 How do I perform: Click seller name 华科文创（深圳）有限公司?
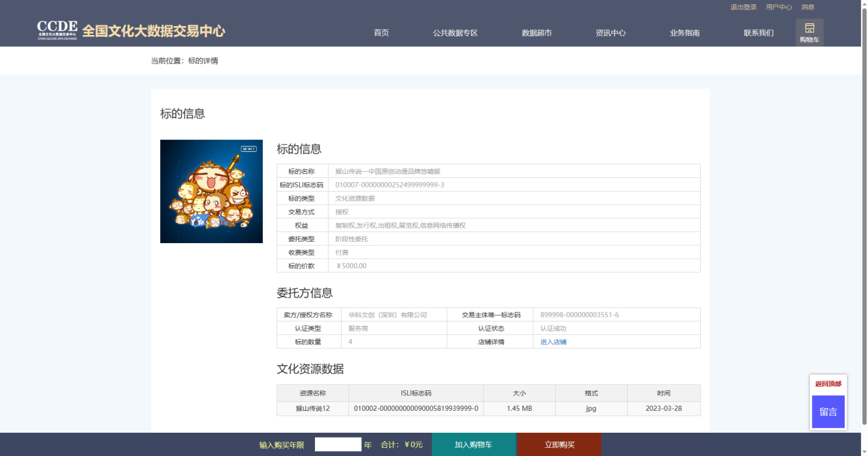(x=387, y=315)
